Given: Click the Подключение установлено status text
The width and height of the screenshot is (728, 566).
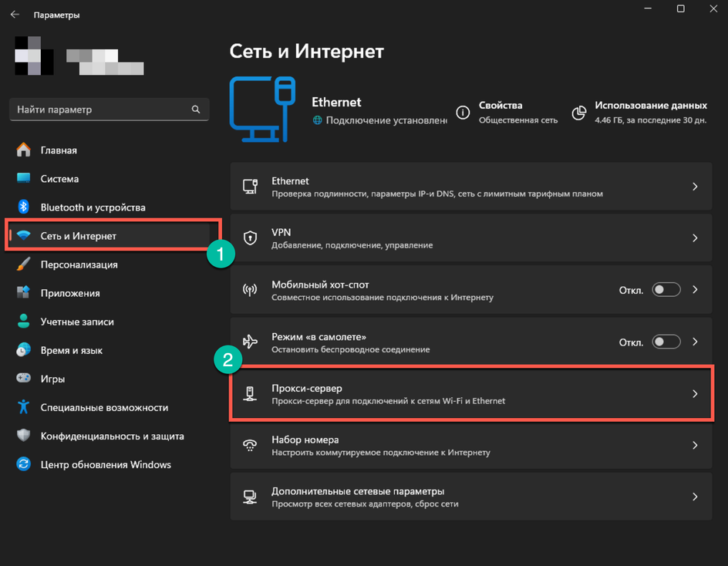Looking at the screenshot, I should click(386, 120).
